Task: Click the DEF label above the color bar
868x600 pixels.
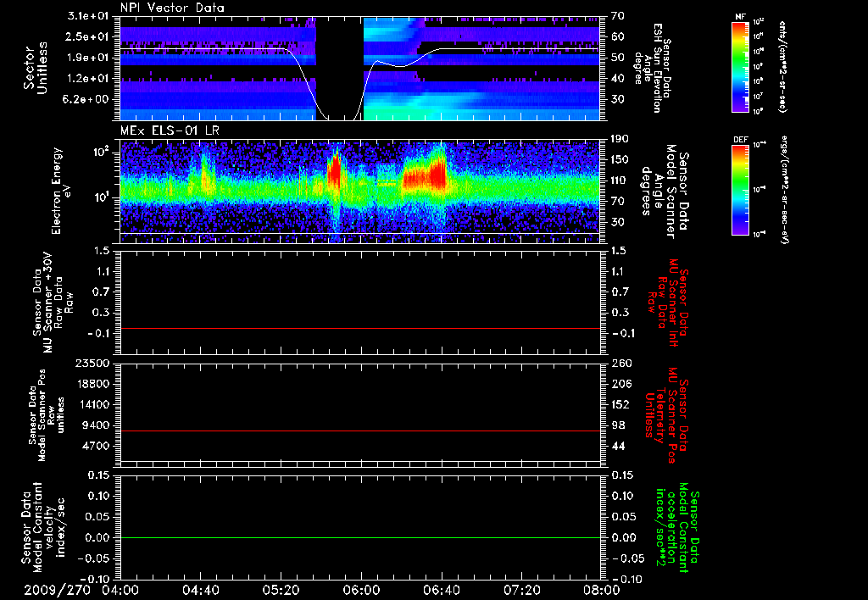Action: [x=740, y=140]
